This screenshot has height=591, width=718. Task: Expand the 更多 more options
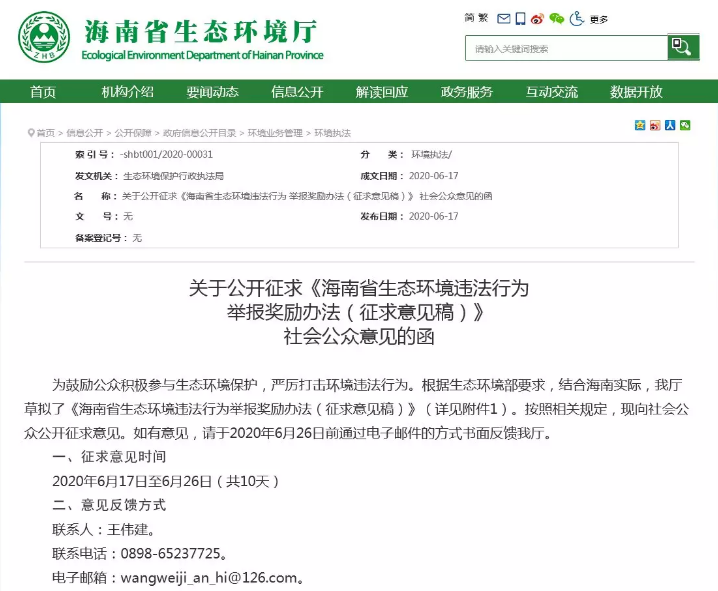[x=599, y=19]
